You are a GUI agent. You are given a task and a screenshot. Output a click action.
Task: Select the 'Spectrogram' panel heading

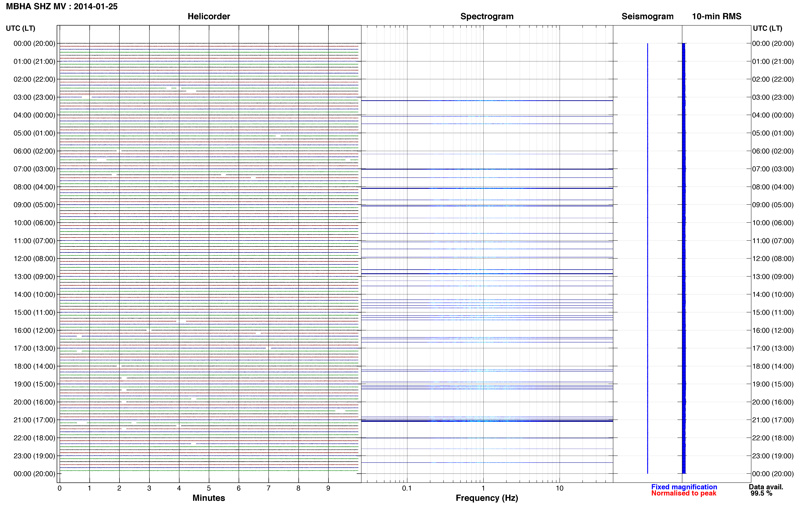tap(487, 16)
